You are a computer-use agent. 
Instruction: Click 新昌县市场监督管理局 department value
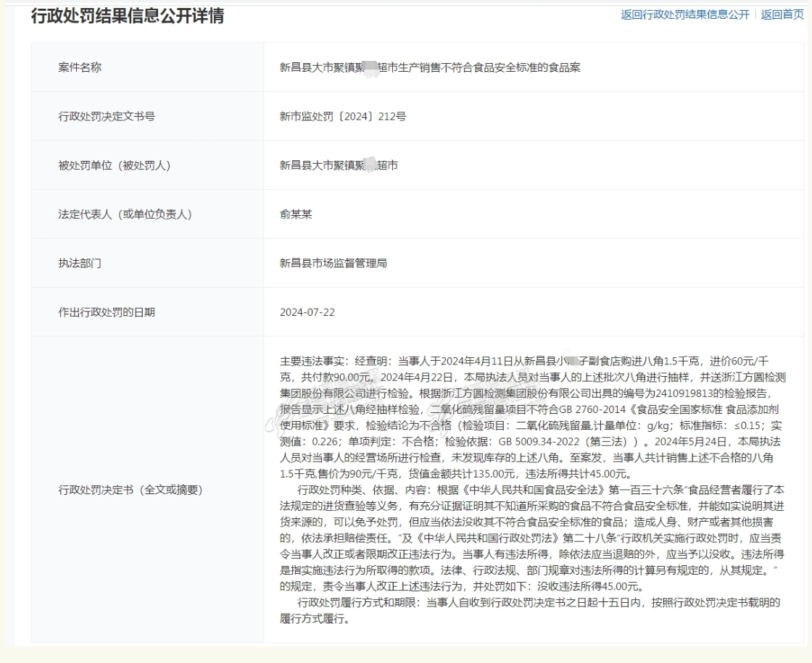click(333, 263)
